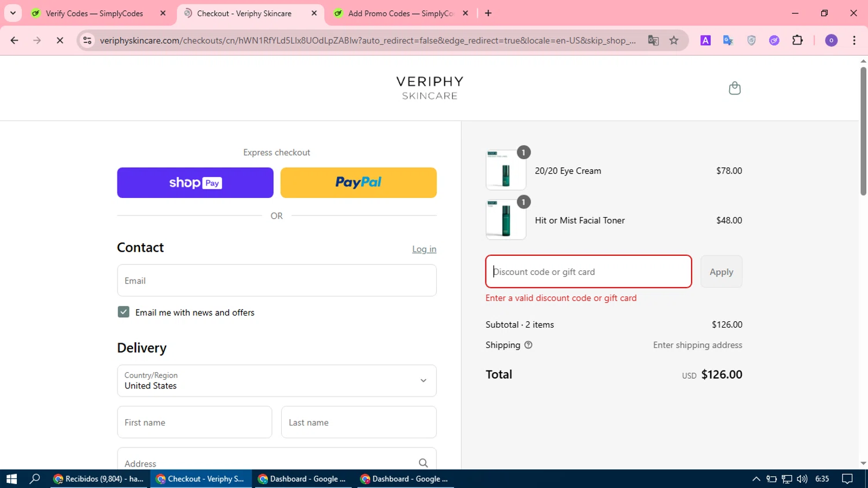Open Chrome three-dot menu
This screenshot has height=488, width=868.
tap(854, 41)
